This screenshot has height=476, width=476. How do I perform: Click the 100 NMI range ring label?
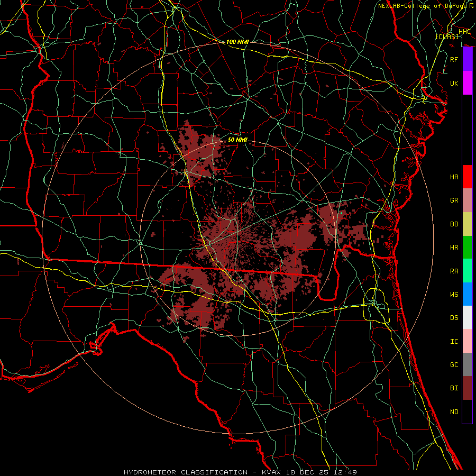click(237, 42)
